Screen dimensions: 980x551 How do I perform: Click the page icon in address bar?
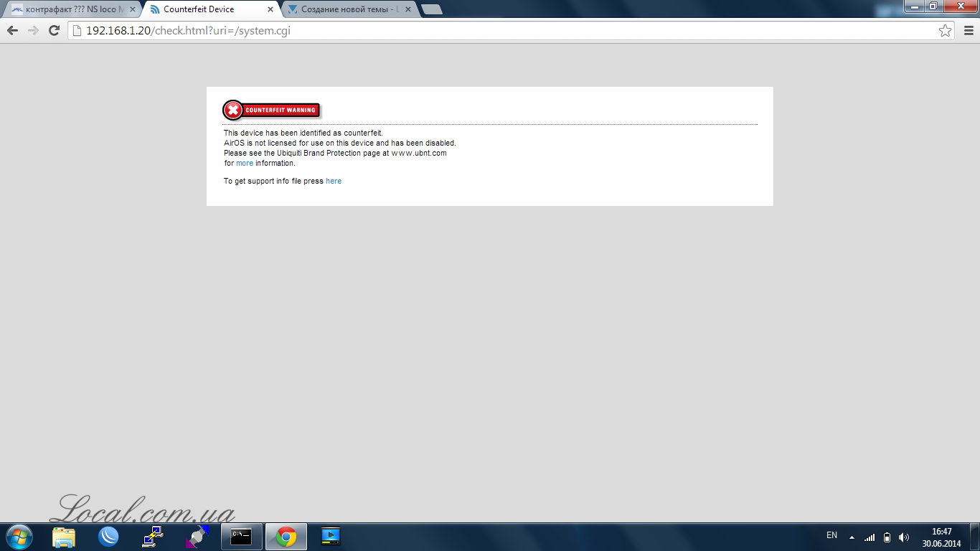pyautogui.click(x=77, y=30)
